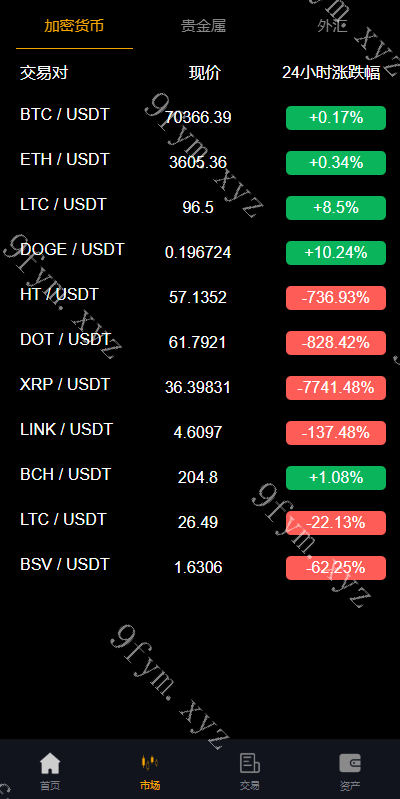Select the LINK / USDT row

[x=200, y=433]
